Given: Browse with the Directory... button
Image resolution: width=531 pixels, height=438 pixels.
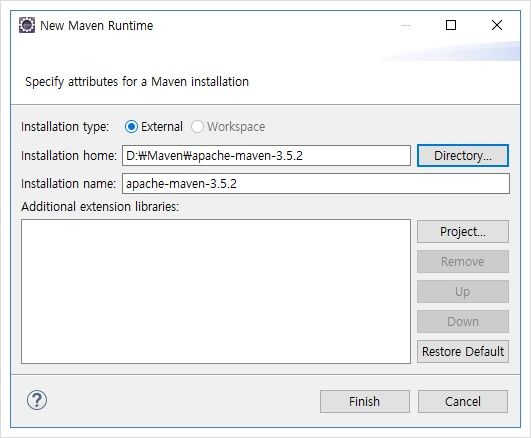Looking at the screenshot, I should click(x=463, y=156).
